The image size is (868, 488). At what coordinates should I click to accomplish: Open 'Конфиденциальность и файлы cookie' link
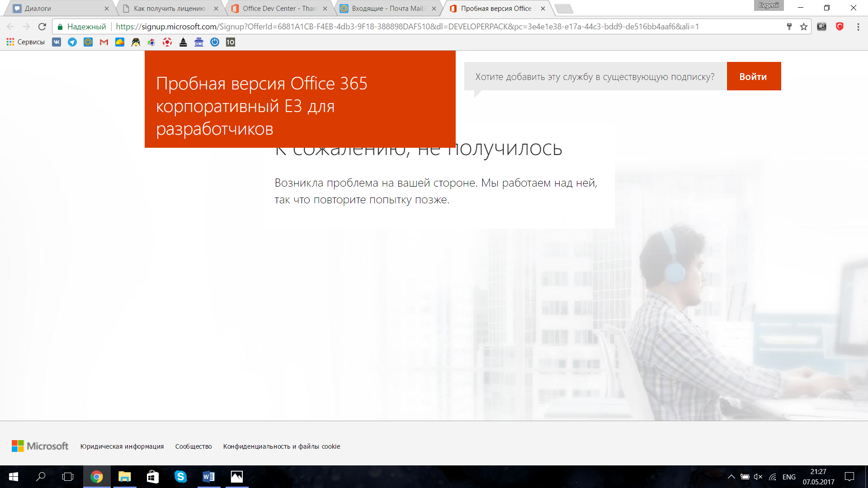click(282, 446)
